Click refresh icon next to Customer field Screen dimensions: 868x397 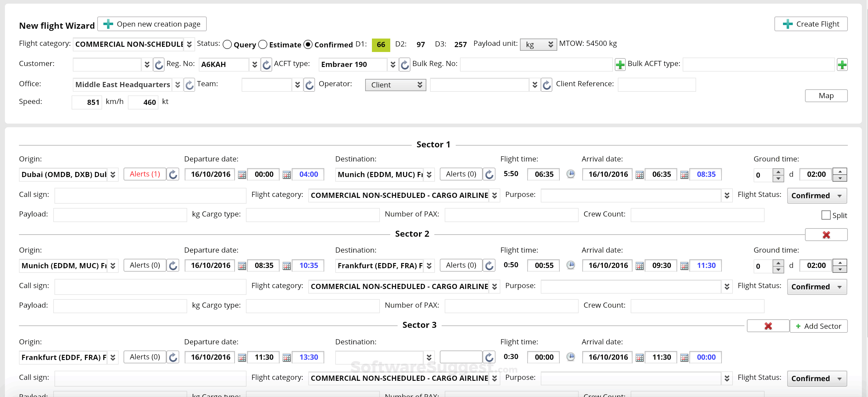point(158,64)
